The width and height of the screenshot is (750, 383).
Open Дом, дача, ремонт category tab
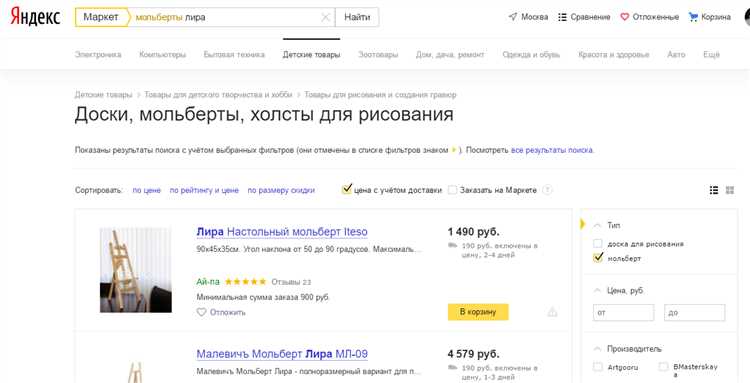pos(450,55)
